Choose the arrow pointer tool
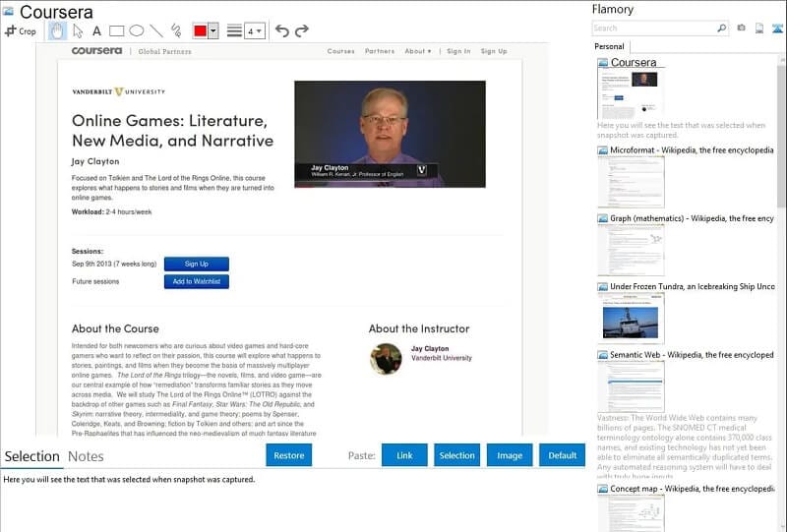 pyautogui.click(x=78, y=31)
